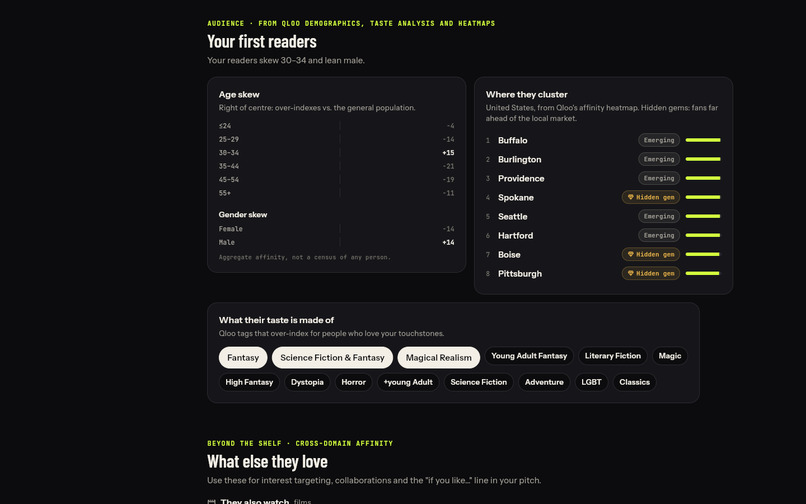Click the Your first readers heading
Viewport: 806px width, 504px height.
(262, 41)
